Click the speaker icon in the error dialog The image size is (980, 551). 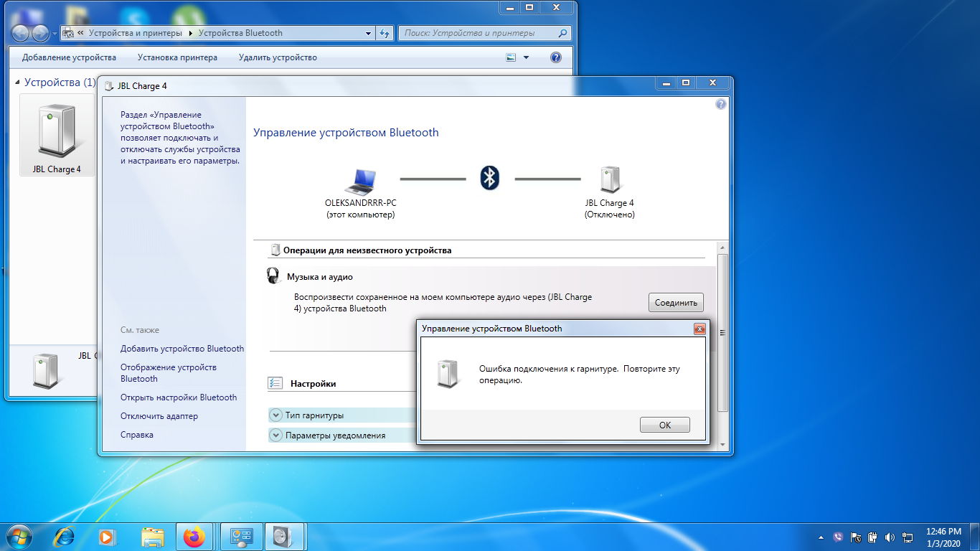(447, 374)
